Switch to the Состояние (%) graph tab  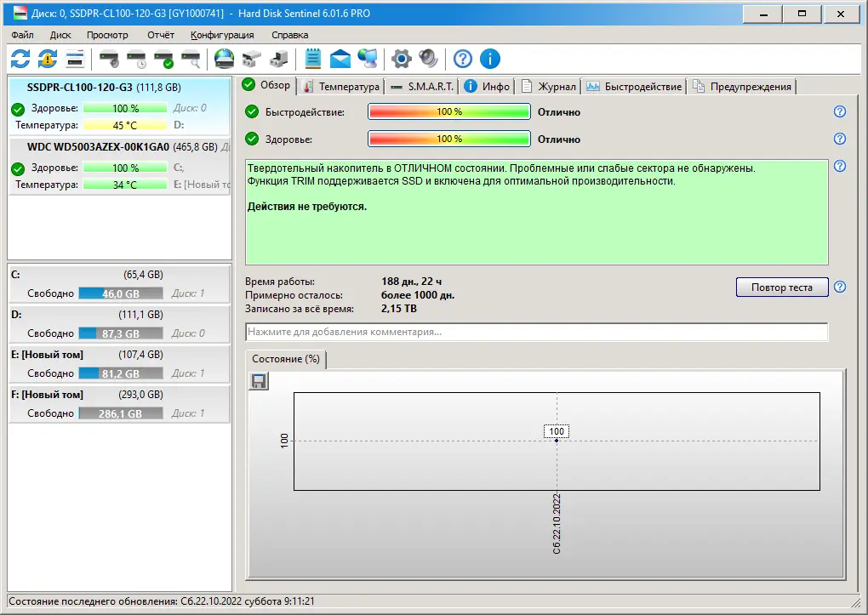tap(287, 359)
